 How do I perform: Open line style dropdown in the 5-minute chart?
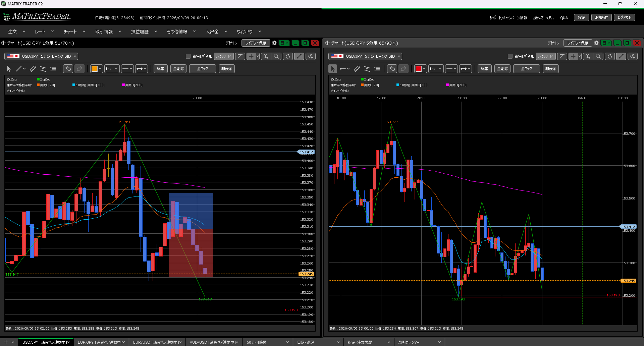coord(451,69)
